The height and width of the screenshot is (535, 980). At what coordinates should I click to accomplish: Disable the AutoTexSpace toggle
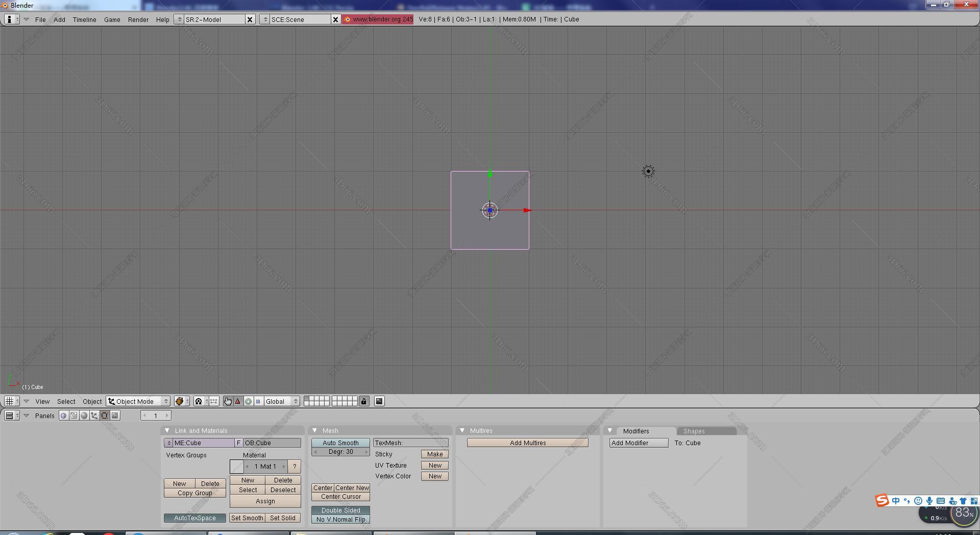(194, 518)
